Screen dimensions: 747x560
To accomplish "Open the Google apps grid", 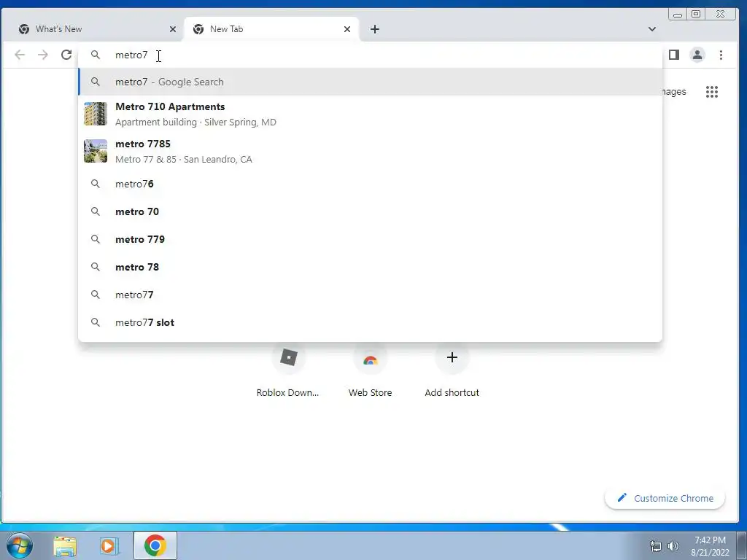I will click(x=712, y=92).
